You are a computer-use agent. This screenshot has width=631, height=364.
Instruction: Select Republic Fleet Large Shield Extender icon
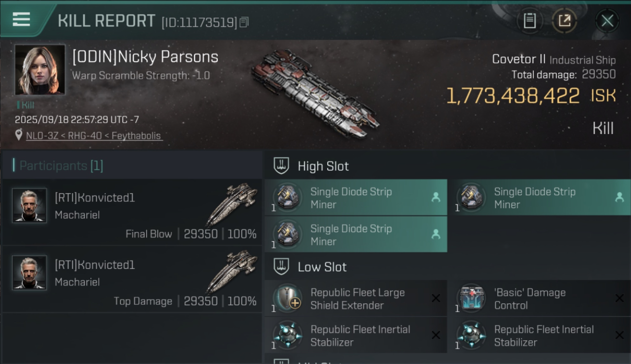tap(287, 298)
